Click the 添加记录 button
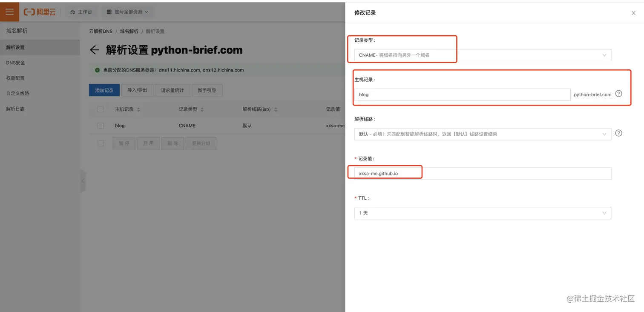Image resolution: width=644 pixels, height=312 pixels. (104, 90)
